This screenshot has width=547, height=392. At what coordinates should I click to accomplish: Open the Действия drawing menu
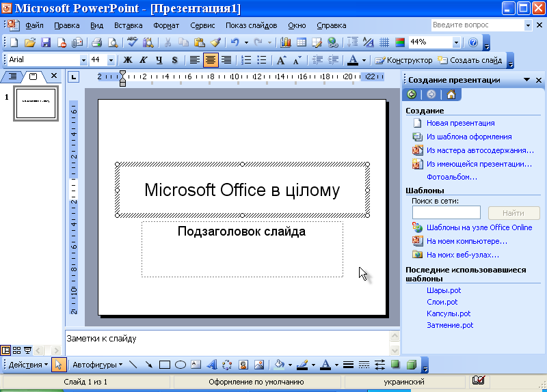click(x=28, y=365)
